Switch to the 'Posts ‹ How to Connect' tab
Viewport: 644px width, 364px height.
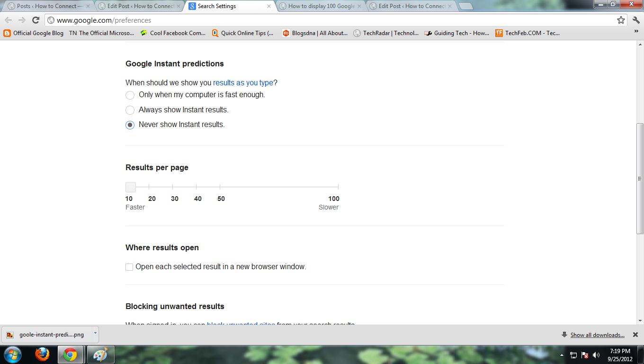(x=47, y=6)
